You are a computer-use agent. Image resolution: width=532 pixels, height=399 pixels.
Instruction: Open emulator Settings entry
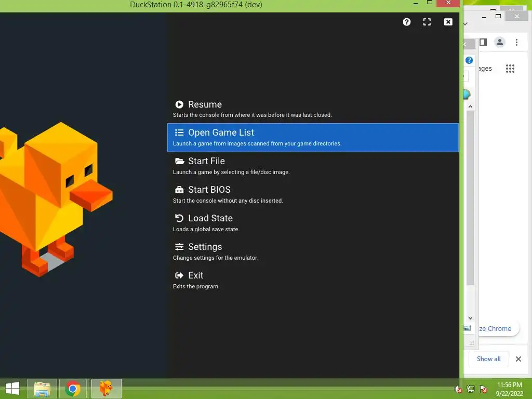[313, 251]
